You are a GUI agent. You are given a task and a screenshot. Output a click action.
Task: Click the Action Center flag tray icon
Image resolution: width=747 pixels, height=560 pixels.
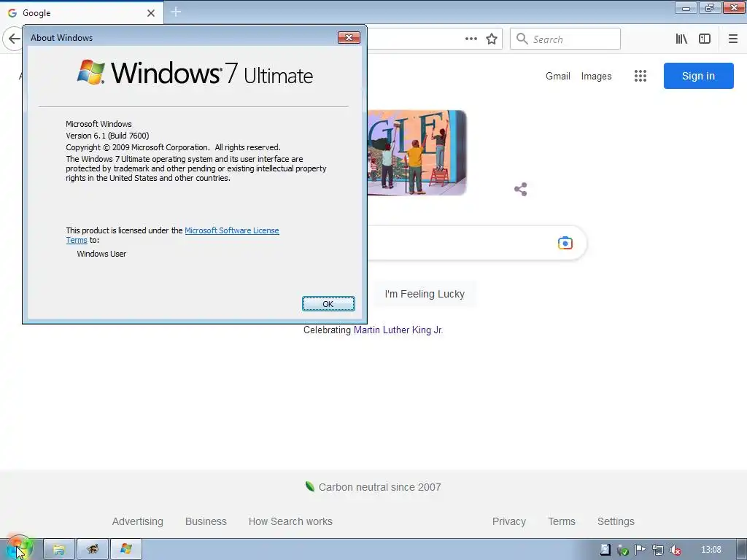tap(640, 550)
